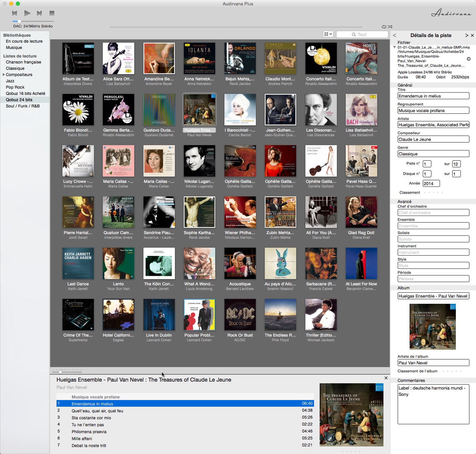Collapse the Fichier path disclosure triangle
The width and height of the screenshot is (476, 454).
(x=394, y=47)
